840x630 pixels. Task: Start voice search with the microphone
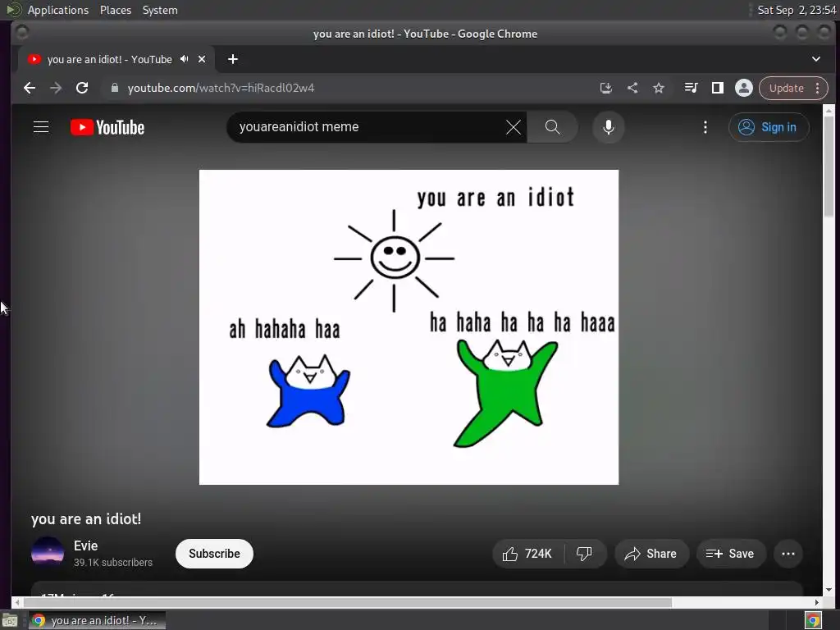pos(609,127)
